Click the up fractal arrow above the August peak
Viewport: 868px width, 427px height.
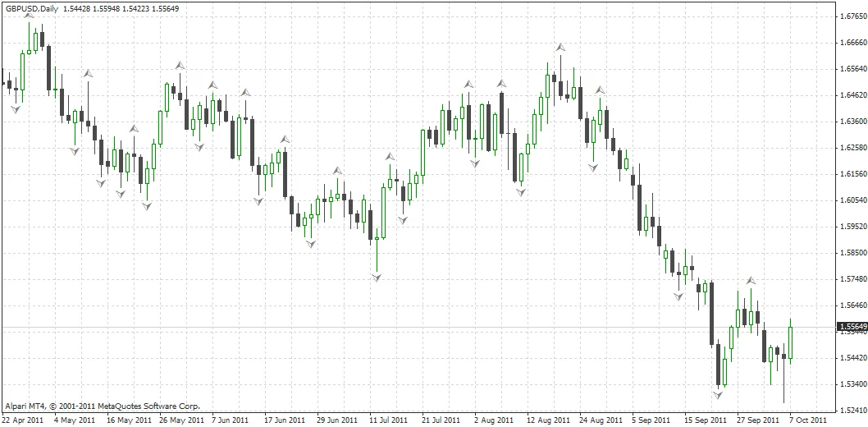tap(561, 48)
